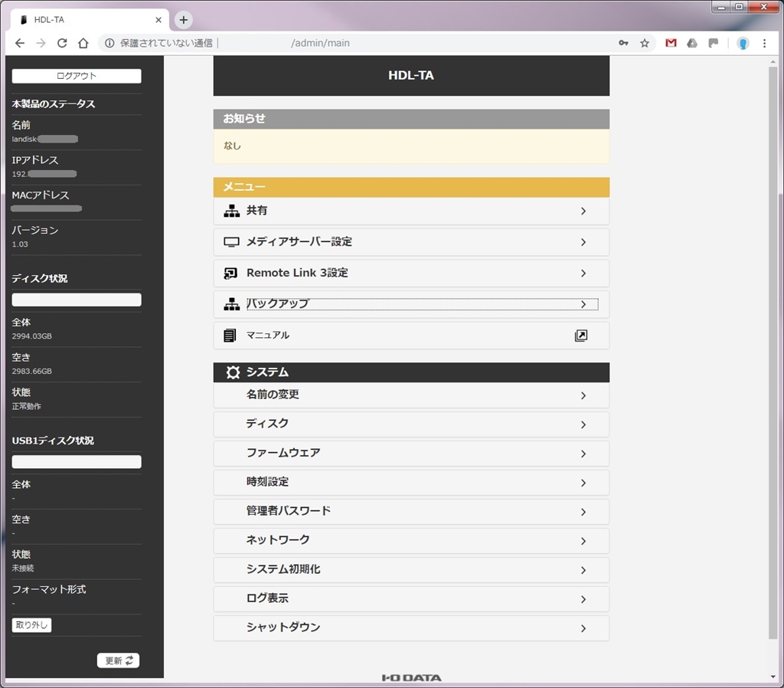Click the 正常動作 status text

pos(27,406)
